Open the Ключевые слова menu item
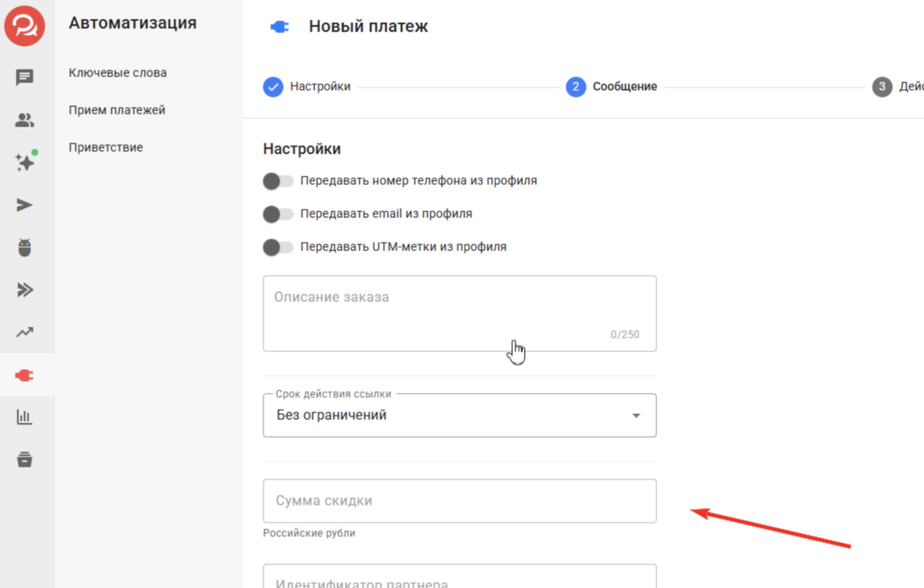The width and height of the screenshot is (924, 588). [117, 73]
